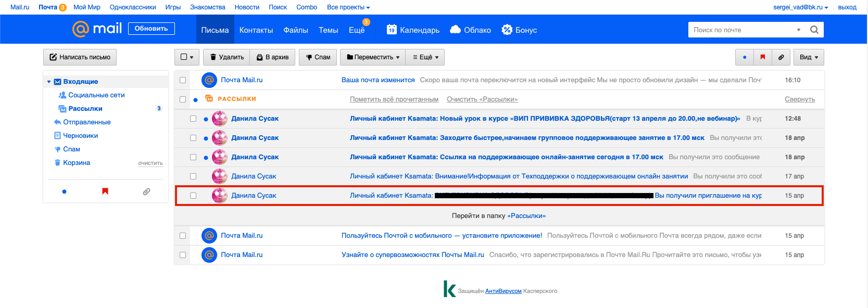Open the Вид view dropdown
The width and height of the screenshot is (868, 308).
[x=809, y=57]
